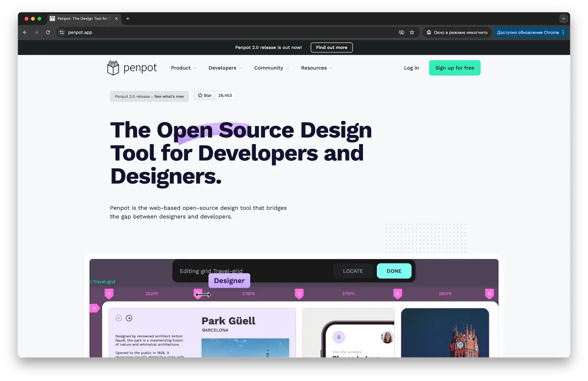Click the incognito window indicator
The image size is (588, 381).
(457, 32)
